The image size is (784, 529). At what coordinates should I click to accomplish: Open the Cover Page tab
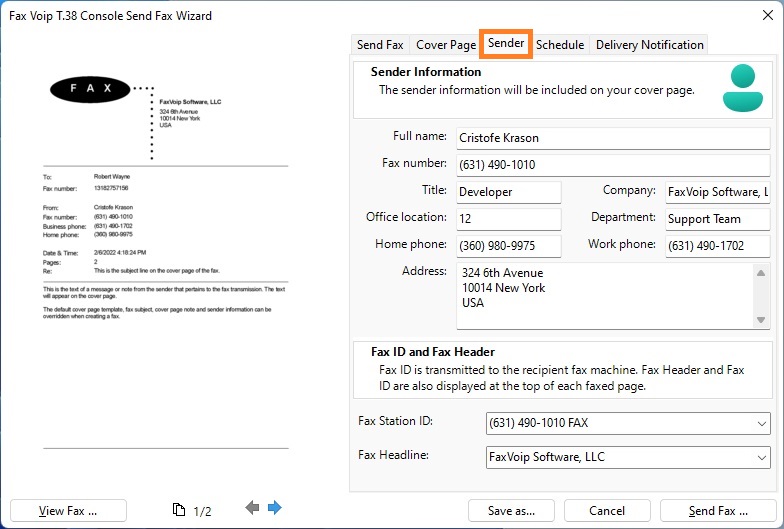[446, 44]
